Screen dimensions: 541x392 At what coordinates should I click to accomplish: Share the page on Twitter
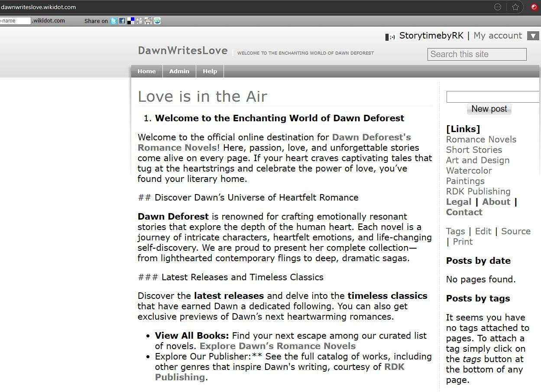113,21
